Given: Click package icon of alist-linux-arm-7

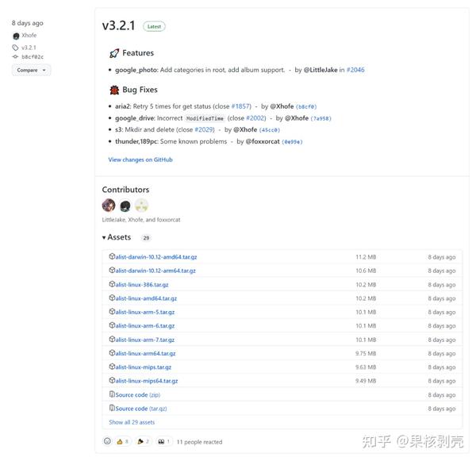Looking at the screenshot, I should tap(112, 339).
